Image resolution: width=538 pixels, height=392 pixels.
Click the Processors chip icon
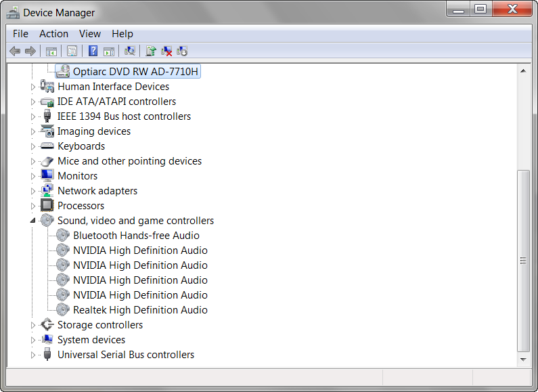tap(47, 205)
